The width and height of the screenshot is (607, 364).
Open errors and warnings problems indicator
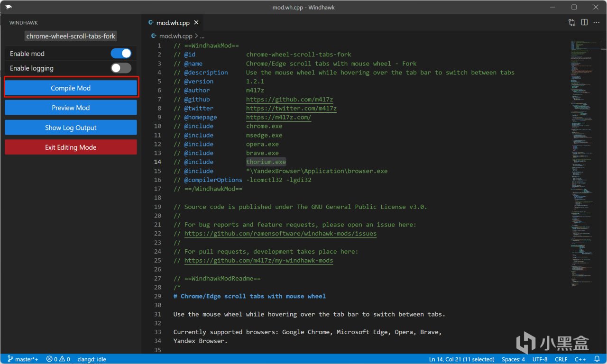(58, 359)
